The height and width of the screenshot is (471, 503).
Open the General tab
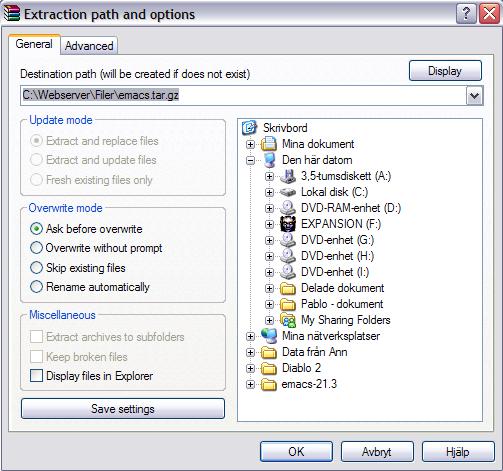[x=34, y=44]
